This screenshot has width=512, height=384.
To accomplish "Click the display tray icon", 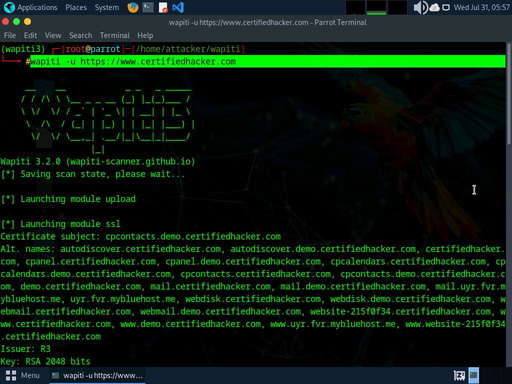I will coord(446,7).
